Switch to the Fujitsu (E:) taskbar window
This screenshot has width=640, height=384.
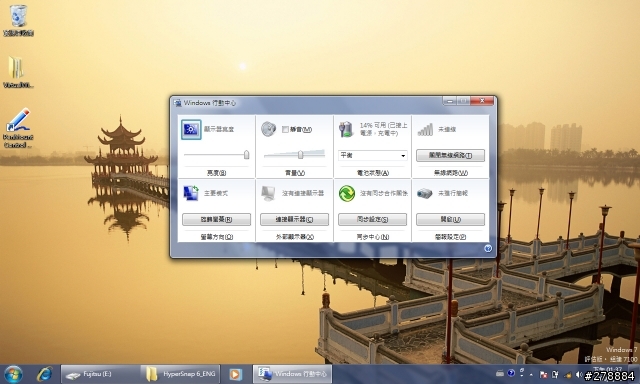(100, 374)
